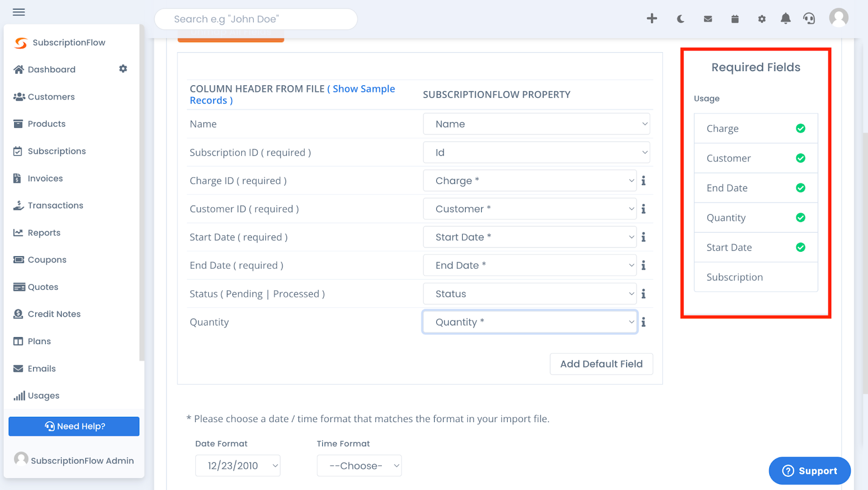The width and height of the screenshot is (868, 490).
Task: Click the notifications bell icon
Action: (785, 18)
